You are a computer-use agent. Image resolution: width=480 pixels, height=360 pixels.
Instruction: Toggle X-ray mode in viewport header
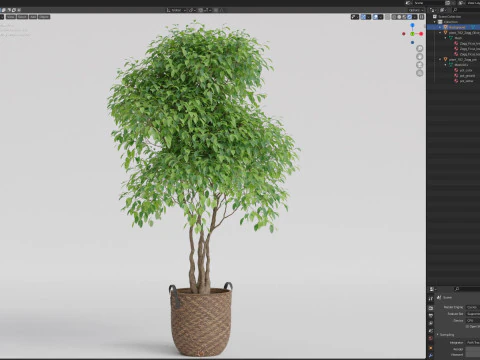point(387,17)
